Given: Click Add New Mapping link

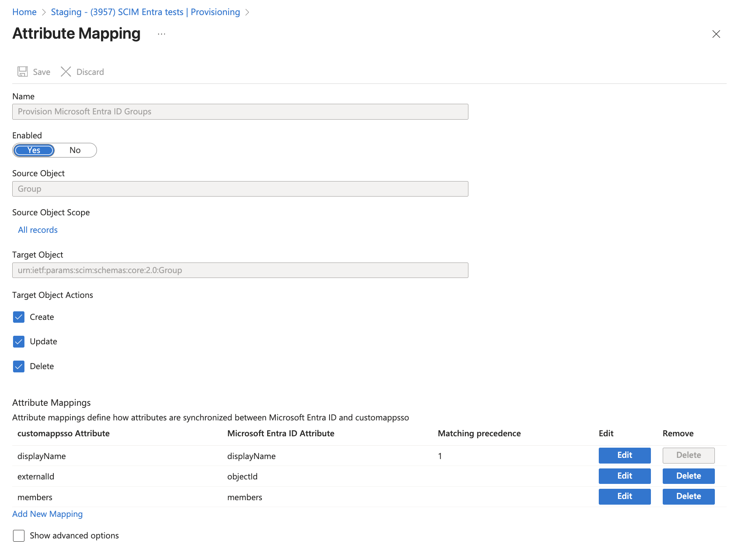Looking at the screenshot, I should [47, 514].
